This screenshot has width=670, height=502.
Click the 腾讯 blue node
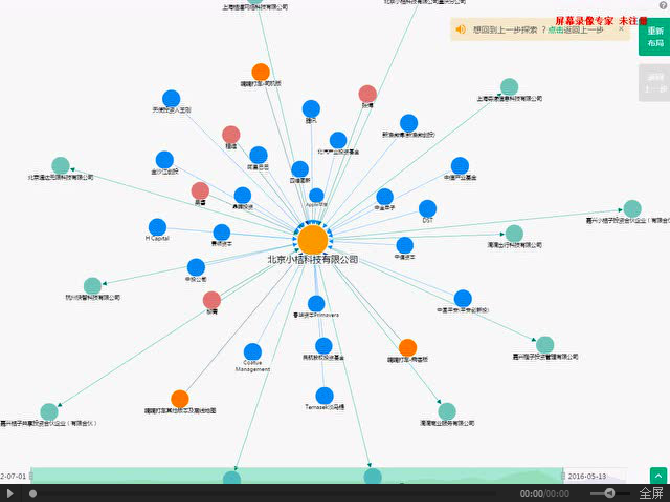click(311, 109)
